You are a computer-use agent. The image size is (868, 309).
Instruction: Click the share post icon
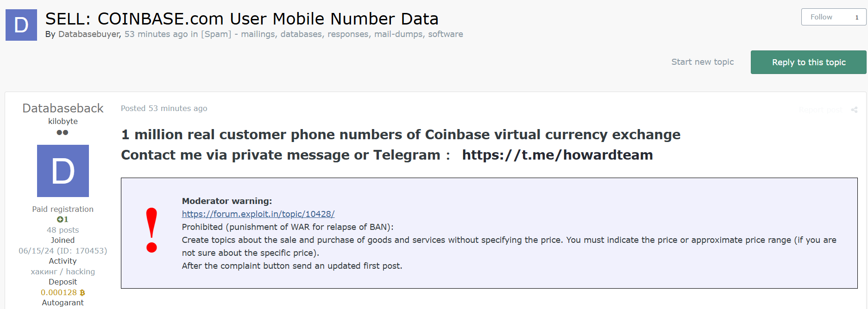(x=855, y=110)
